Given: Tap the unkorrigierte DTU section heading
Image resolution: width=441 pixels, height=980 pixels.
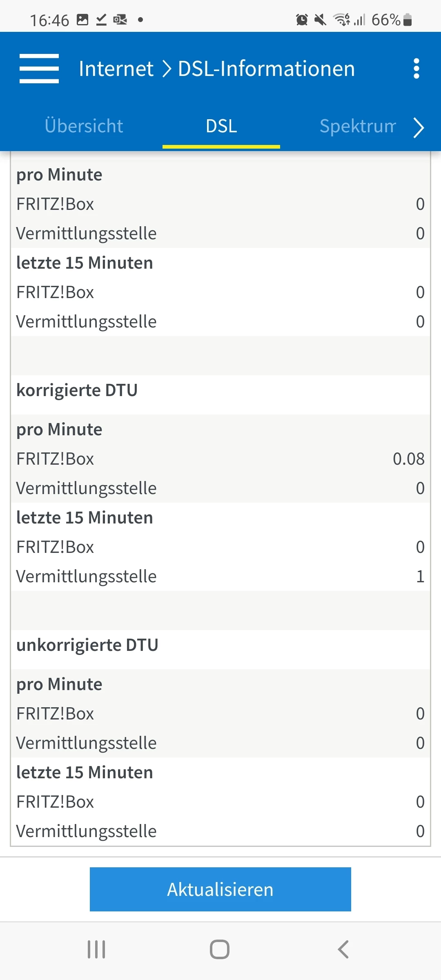Looking at the screenshot, I should pyautogui.click(x=87, y=645).
